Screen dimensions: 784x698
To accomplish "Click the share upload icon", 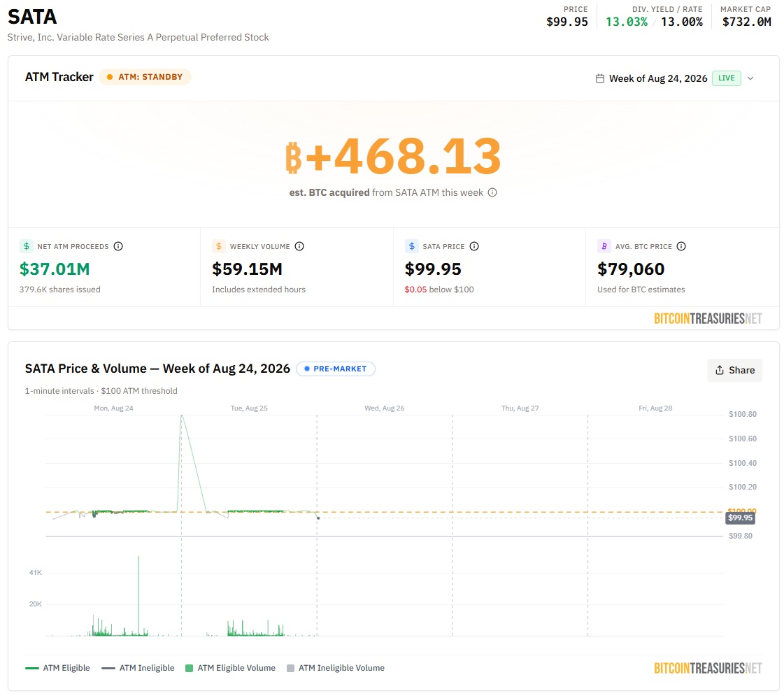I will tap(720, 370).
